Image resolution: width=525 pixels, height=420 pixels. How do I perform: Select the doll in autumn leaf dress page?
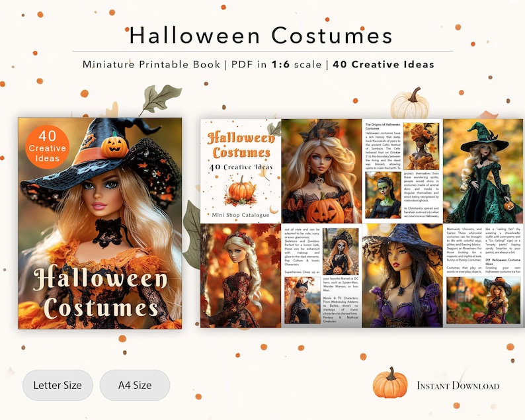[x=241, y=276]
